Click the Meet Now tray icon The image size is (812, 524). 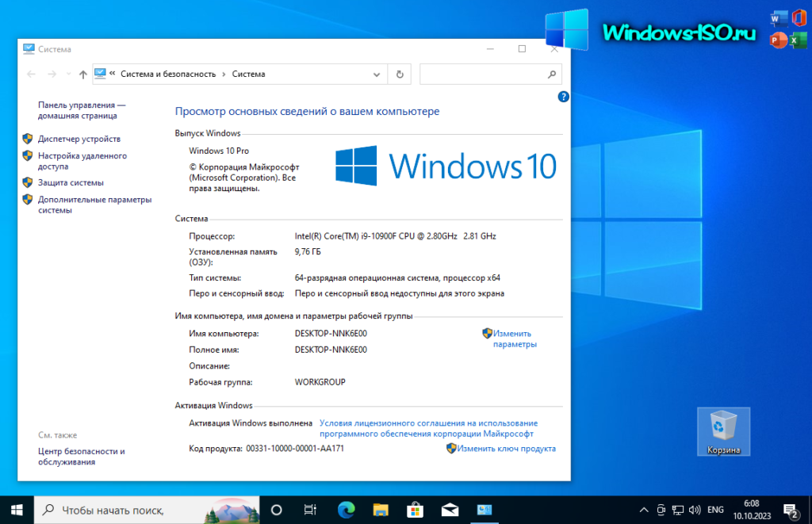(661, 510)
